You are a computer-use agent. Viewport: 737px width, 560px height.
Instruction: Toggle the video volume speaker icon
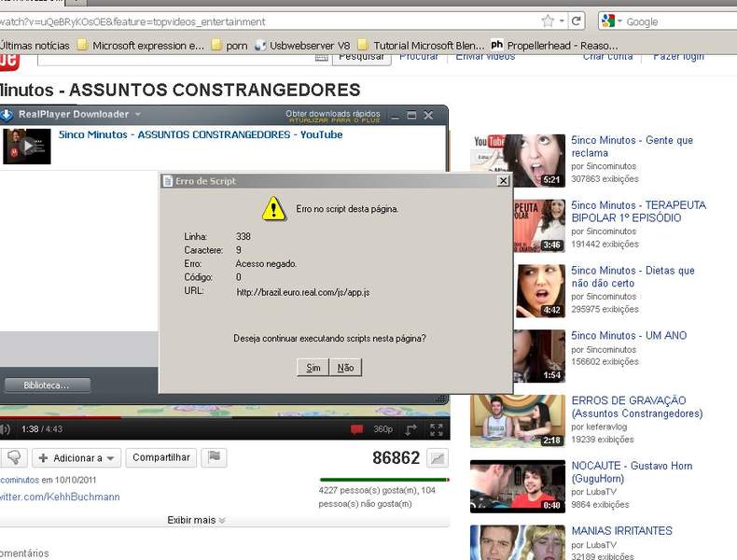5,428
